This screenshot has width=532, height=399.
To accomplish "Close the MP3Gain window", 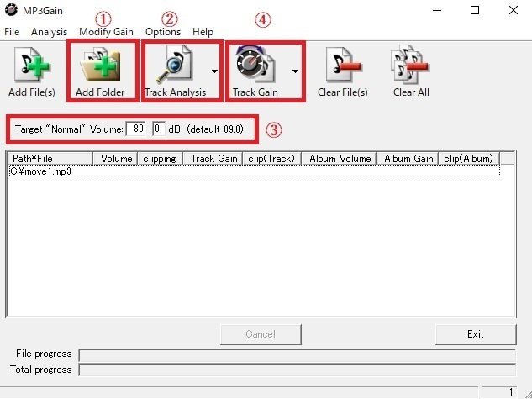I will point(514,10).
